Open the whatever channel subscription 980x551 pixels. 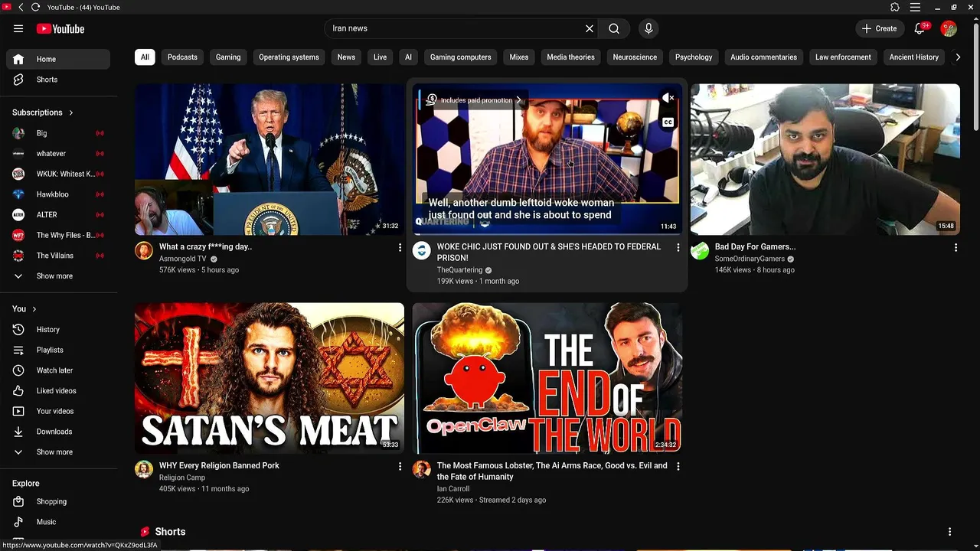pos(58,153)
